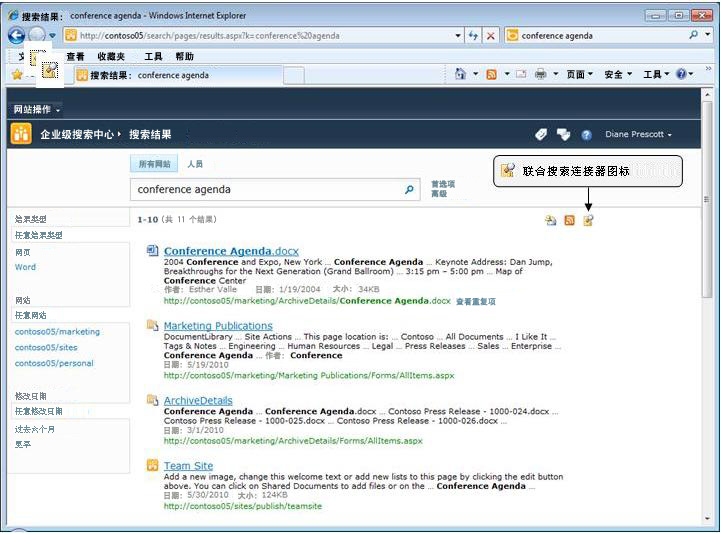Screen dimensions: 721x533
Task: Click the Refresh icon beside the address bar
Action: click(x=473, y=35)
